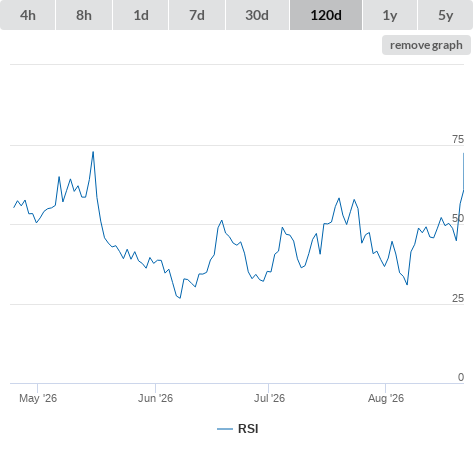This screenshot has height=455, width=474.
Task: Click the Jun '26 axis marker
Action: [155, 398]
